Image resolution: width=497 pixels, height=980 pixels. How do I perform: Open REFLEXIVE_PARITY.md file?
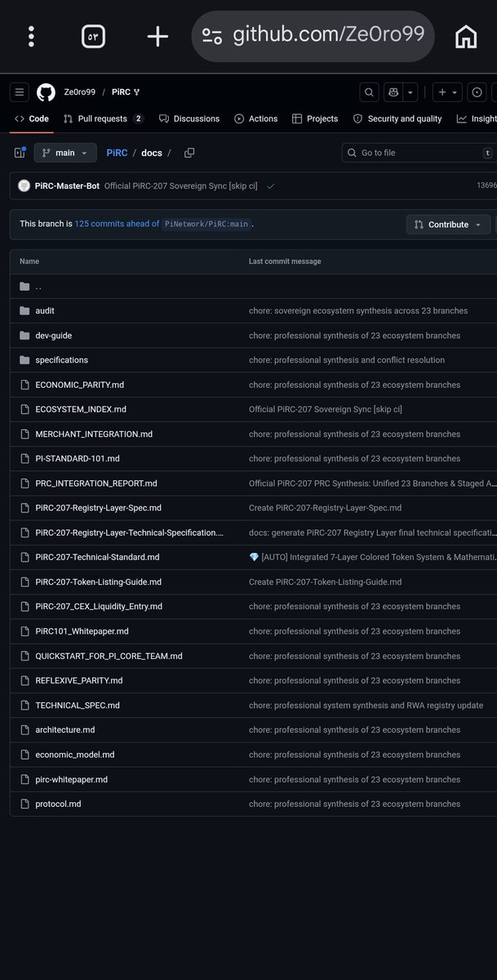click(x=79, y=680)
